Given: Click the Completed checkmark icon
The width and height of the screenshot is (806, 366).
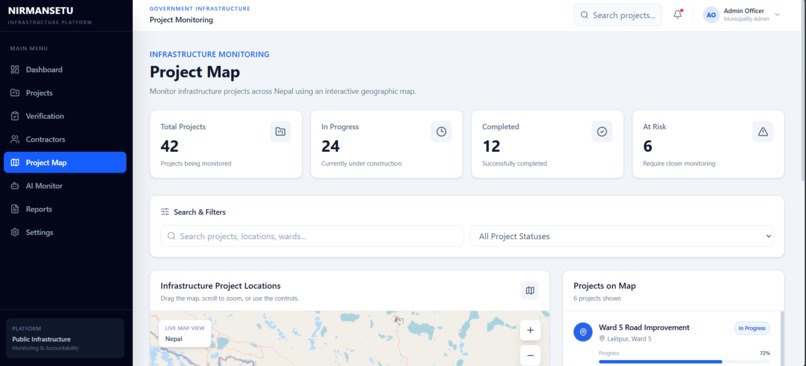Looking at the screenshot, I should [602, 132].
